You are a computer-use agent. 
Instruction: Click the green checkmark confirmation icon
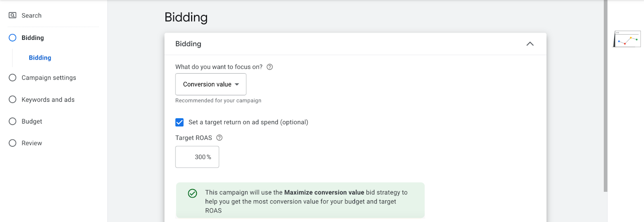pos(193,193)
